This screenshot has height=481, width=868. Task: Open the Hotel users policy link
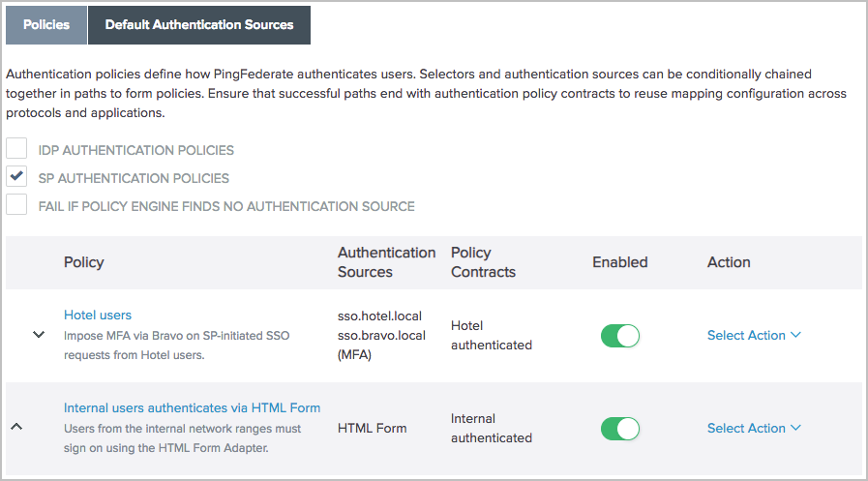point(98,316)
